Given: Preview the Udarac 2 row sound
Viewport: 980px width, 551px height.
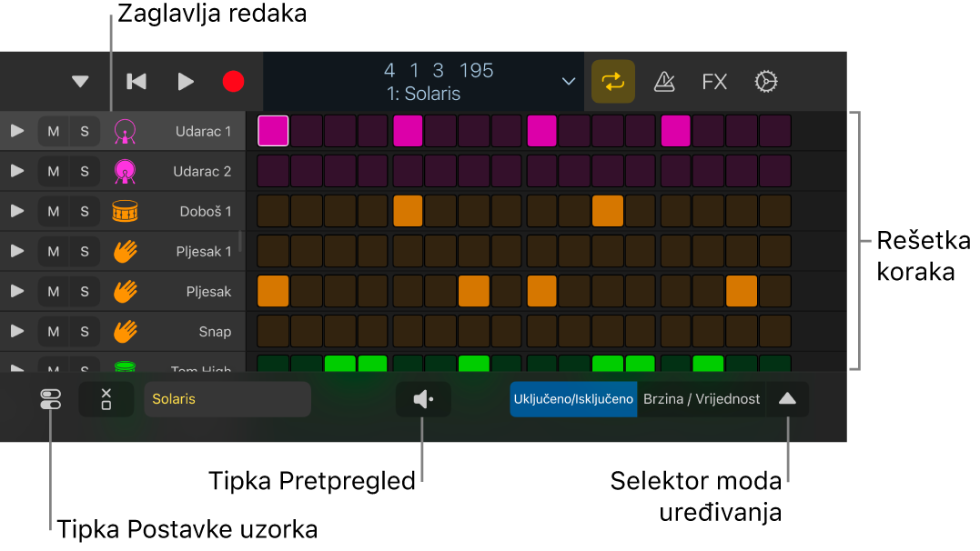Looking at the screenshot, I should [x=17, y=171].
